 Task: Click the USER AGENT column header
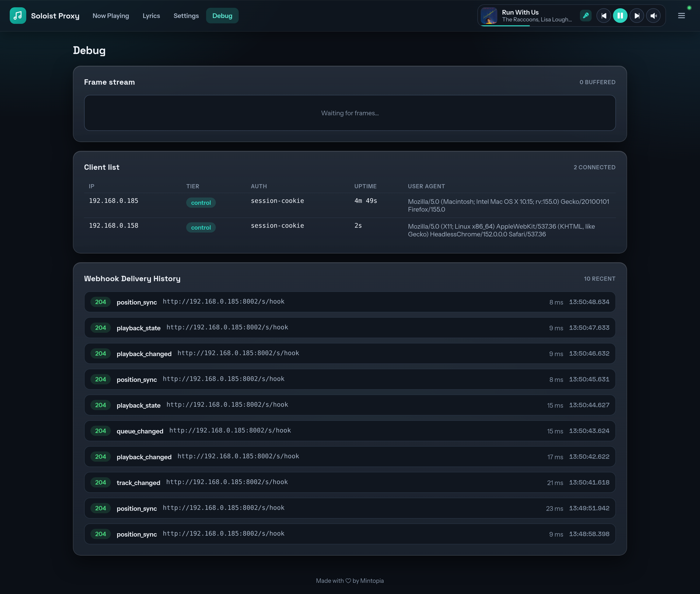426,186
